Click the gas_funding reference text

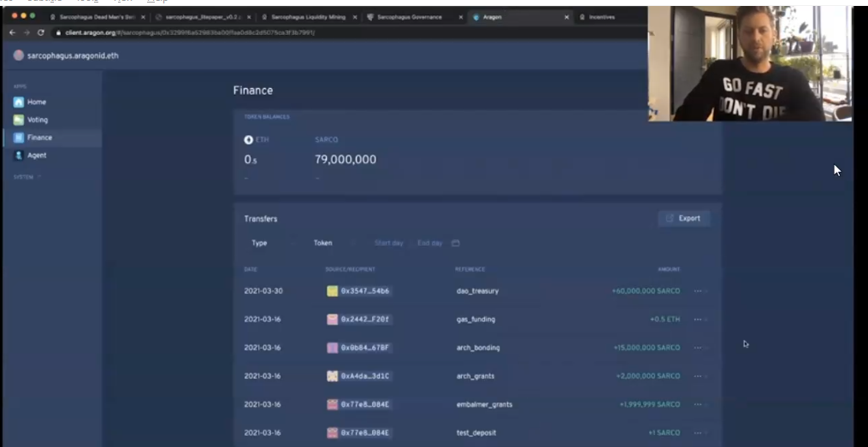(x=475, y=319)
